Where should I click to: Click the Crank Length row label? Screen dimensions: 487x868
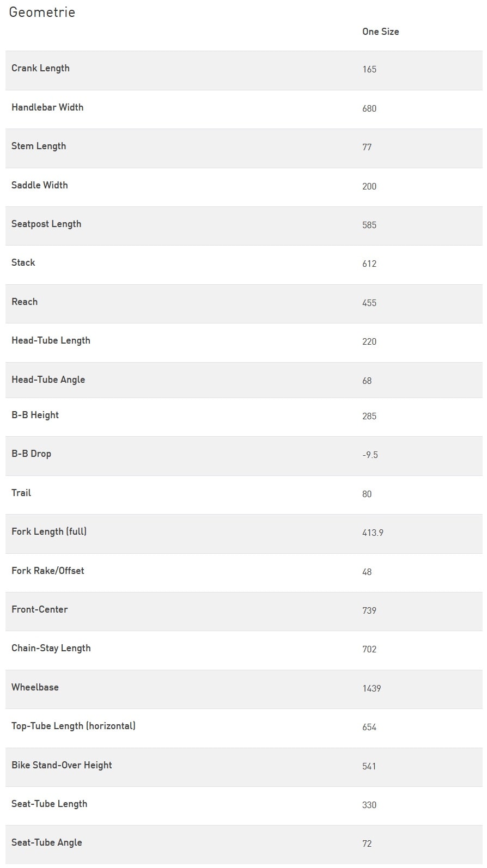40,68
